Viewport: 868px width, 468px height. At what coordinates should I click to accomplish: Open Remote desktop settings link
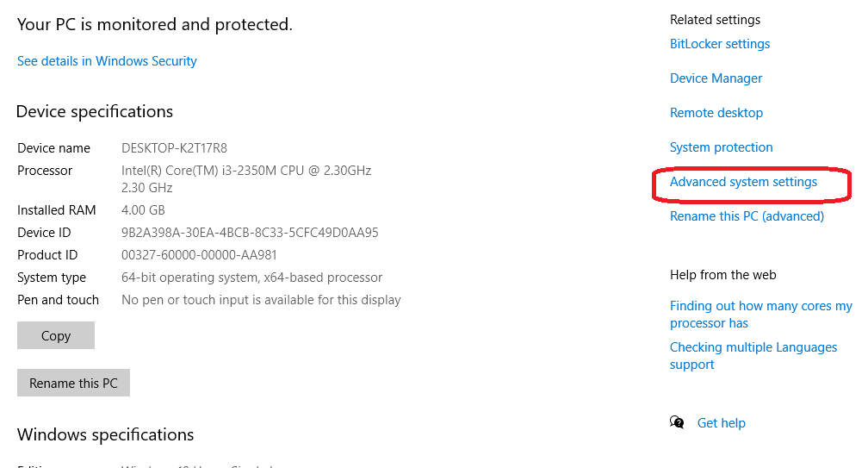(716, 112)
